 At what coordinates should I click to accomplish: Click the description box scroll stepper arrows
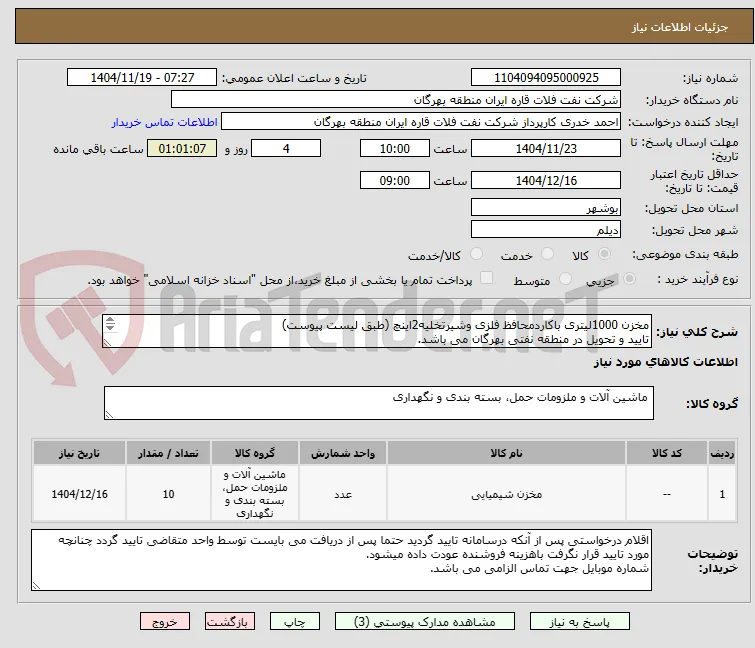tap(110, 324)
